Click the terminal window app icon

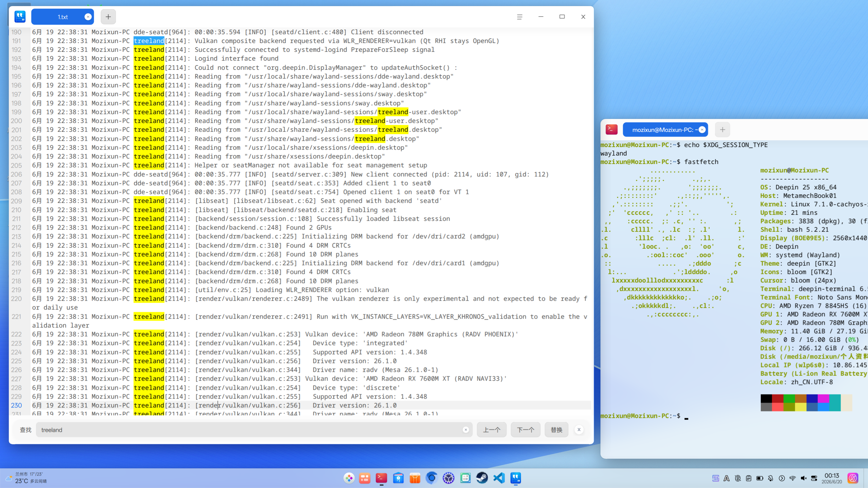(612, 129)
